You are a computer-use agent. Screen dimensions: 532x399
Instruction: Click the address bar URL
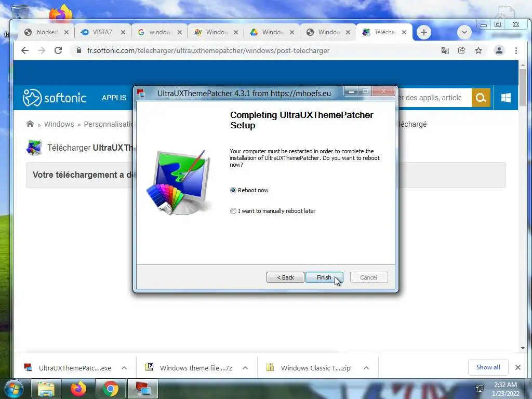pyautogui.click(x=208, y=50)
